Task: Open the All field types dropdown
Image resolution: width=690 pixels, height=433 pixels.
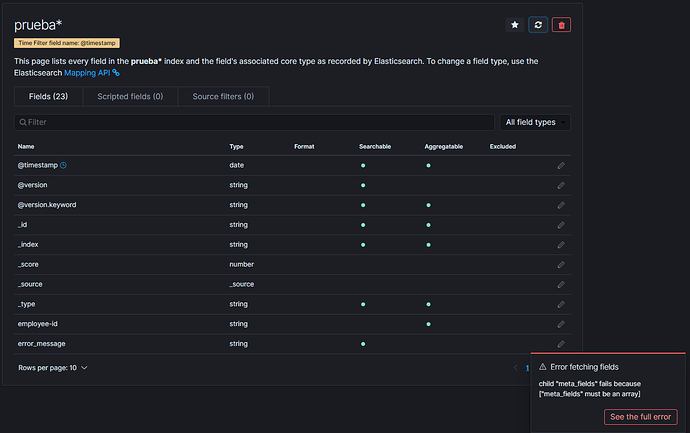Action: click(x=535, y=122)
